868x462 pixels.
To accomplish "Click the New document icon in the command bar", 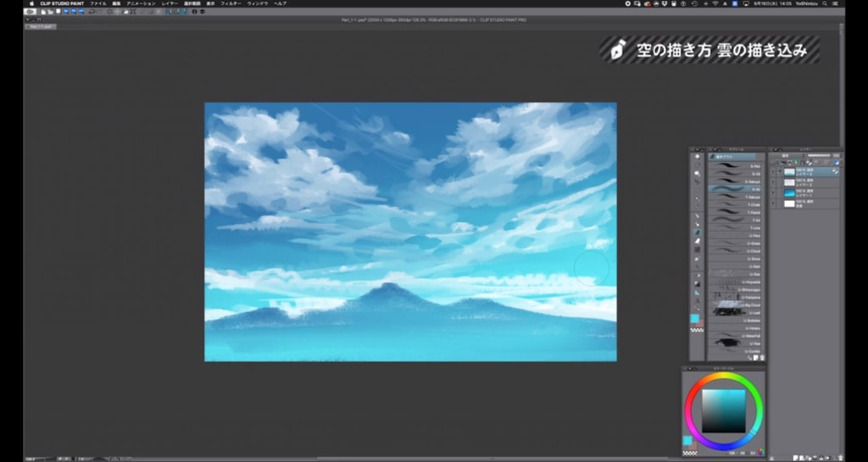I will (43, 12).
